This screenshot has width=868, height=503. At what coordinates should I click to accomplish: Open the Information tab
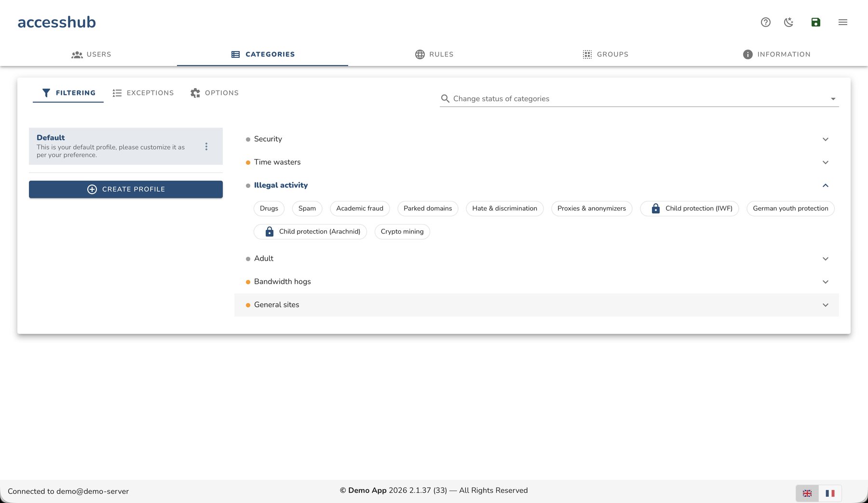(x=776, y=54)
